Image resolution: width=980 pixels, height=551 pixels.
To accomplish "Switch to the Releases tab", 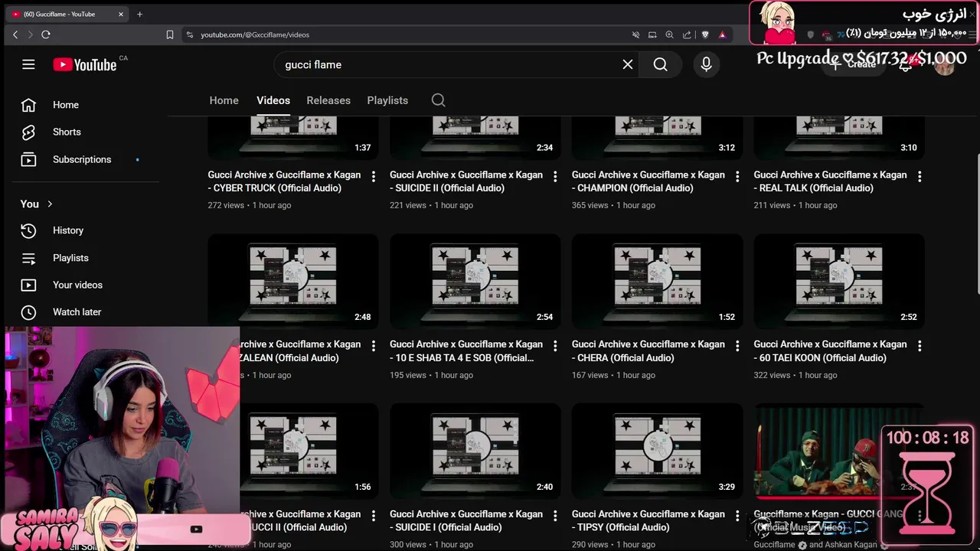I will [328, 100].
